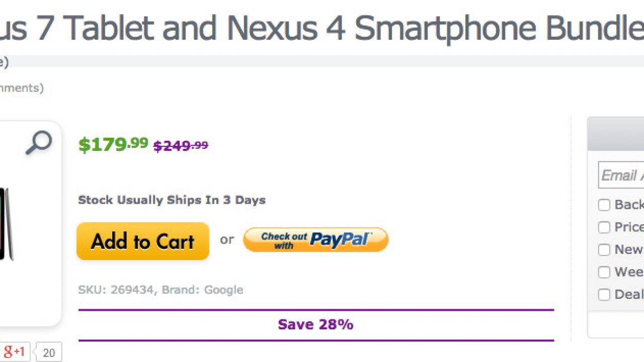Click the Google +1 share button
The image size is (644, 362).
point(14,351)
